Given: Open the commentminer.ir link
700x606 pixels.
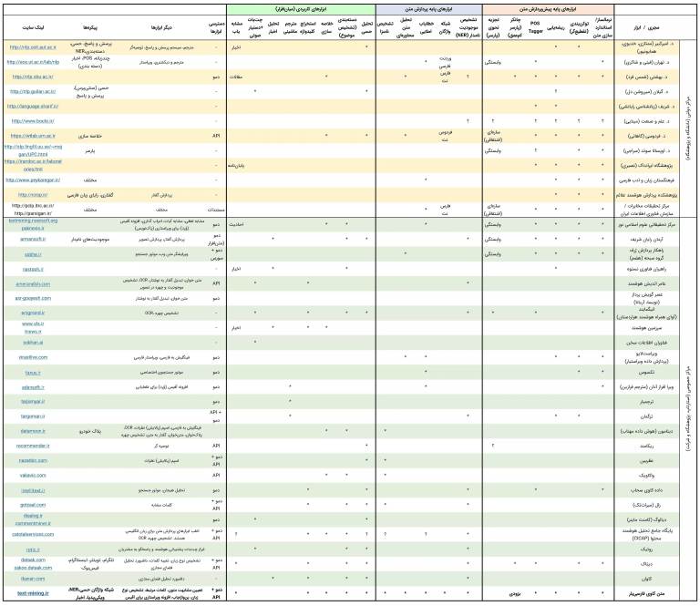Looking at the screenshot, I should (33, 523).
